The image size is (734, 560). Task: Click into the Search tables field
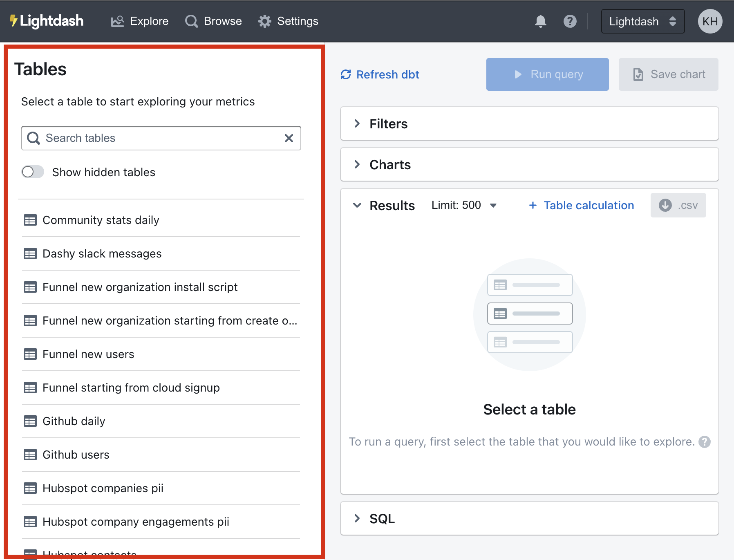point(159,138)
